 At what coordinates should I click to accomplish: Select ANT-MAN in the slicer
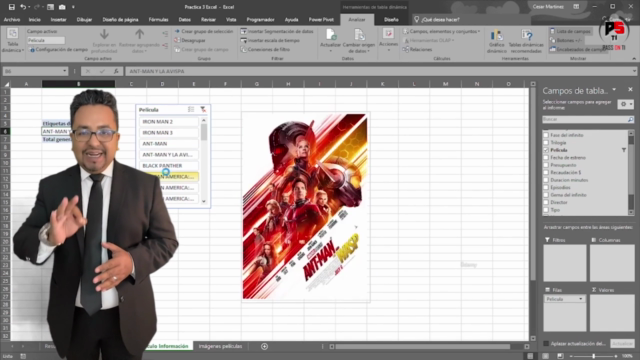click(169, 144)
